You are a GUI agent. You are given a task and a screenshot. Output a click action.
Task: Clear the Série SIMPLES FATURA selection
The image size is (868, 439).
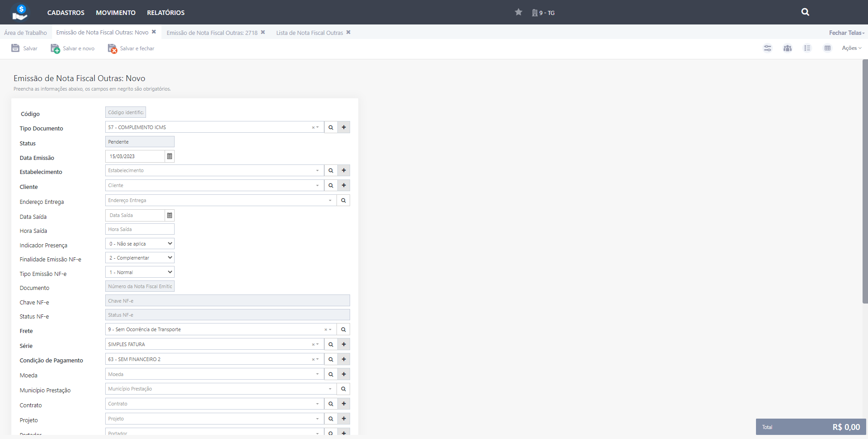point(313,345)
